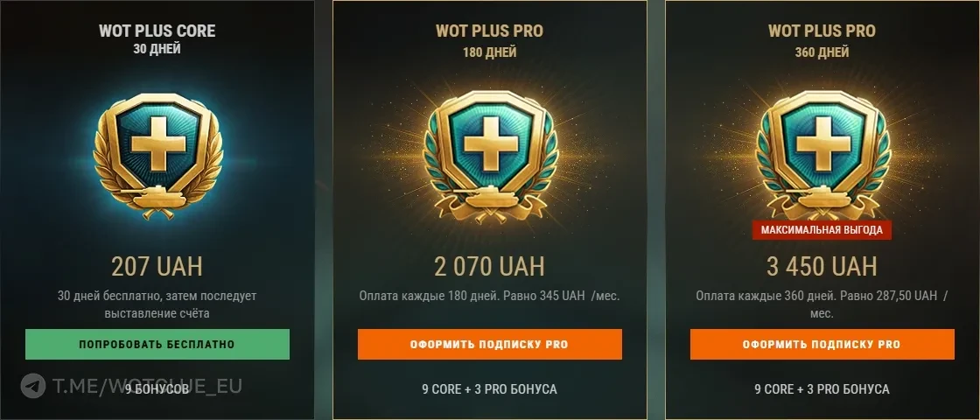The image size is (980, 420).
Task: Click 9 CORE + 3 PRO БОНУСА in the 360-day card
Action: tap(822, 389)
